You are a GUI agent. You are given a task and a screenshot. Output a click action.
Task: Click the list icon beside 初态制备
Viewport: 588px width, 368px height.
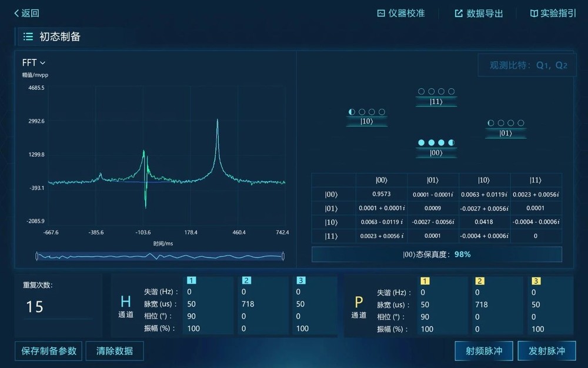(28, 37)
